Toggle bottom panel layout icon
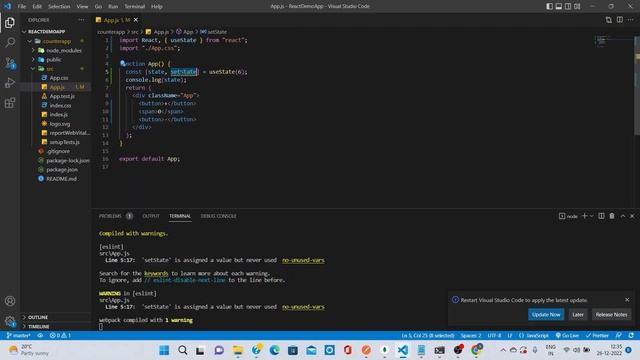Screen dimensions: 640x360 click(559, 6)
